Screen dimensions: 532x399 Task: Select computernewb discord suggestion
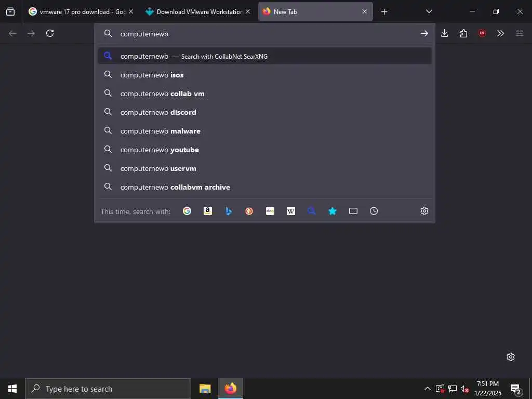point(264,112)
